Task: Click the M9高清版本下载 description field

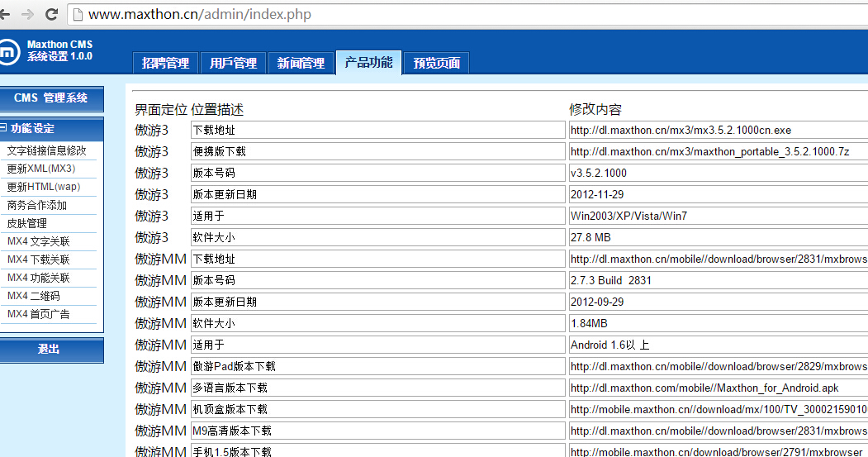Action: pyautogui.click(x=378, y=431)
